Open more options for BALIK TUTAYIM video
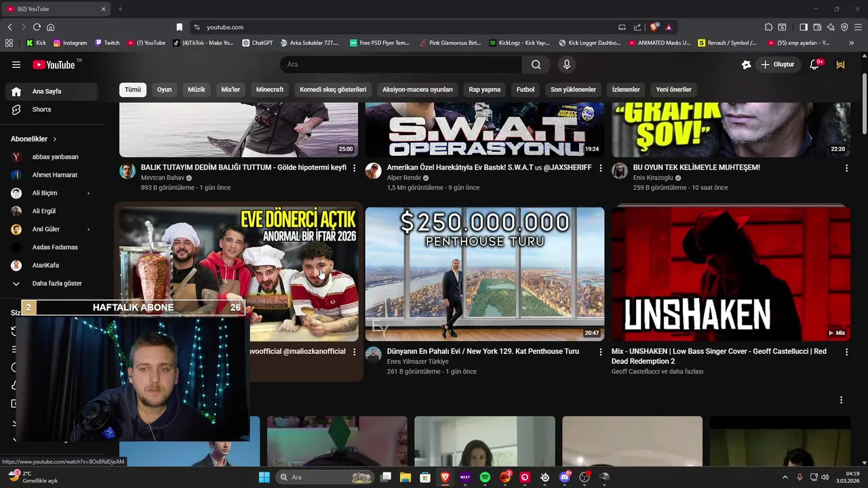The width and height of the screenshot is (868, 488). pyautogui.click(x=354, y=168)
